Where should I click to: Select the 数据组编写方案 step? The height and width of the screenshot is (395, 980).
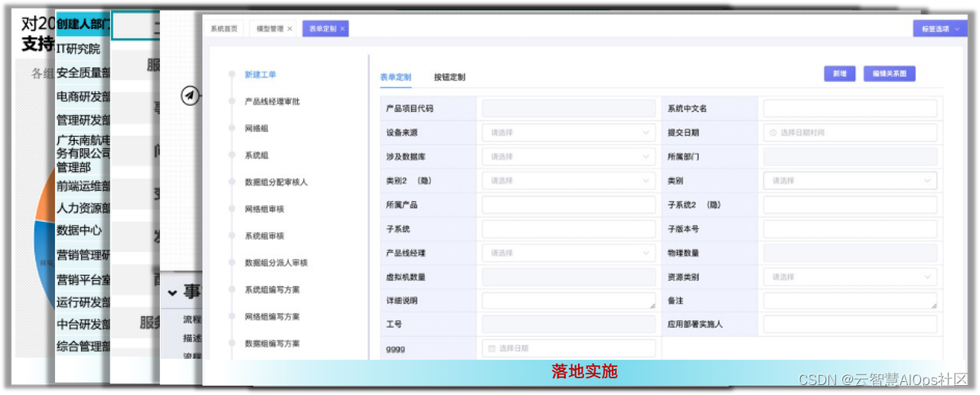click(272, 343)
